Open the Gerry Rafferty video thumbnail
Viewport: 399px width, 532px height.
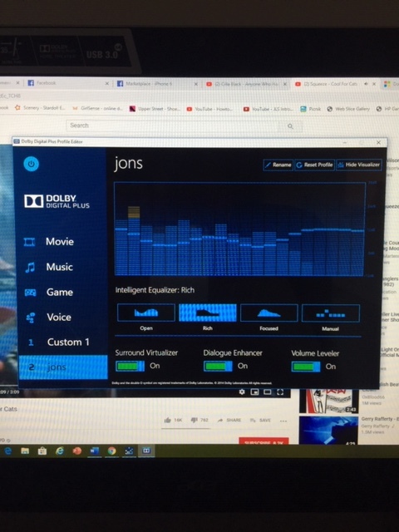[x=328, y=431]
